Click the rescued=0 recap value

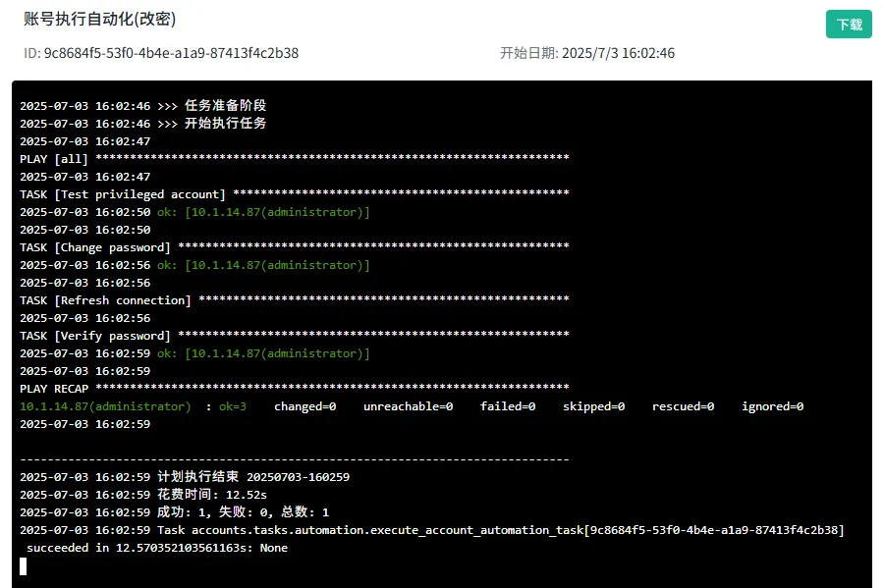pos(684,406)
